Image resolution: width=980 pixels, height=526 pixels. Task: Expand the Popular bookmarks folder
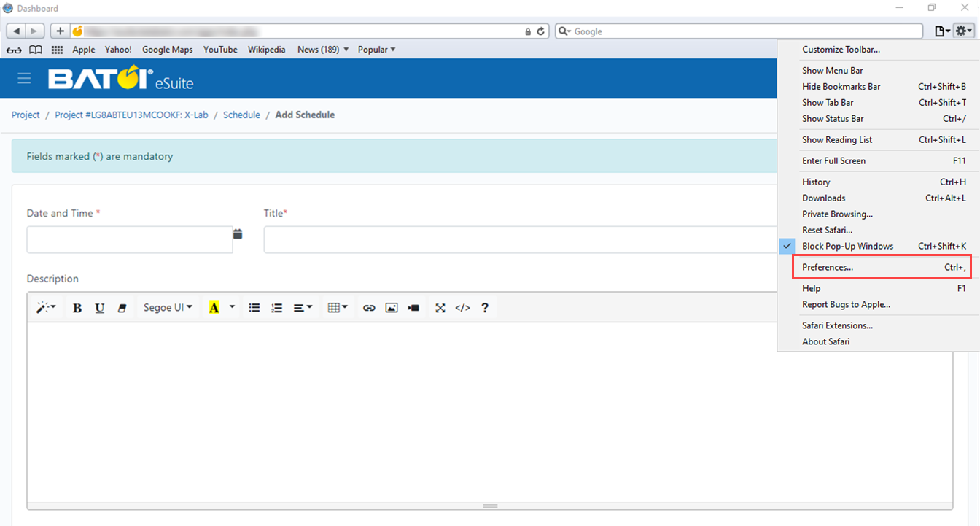[377, 50]
